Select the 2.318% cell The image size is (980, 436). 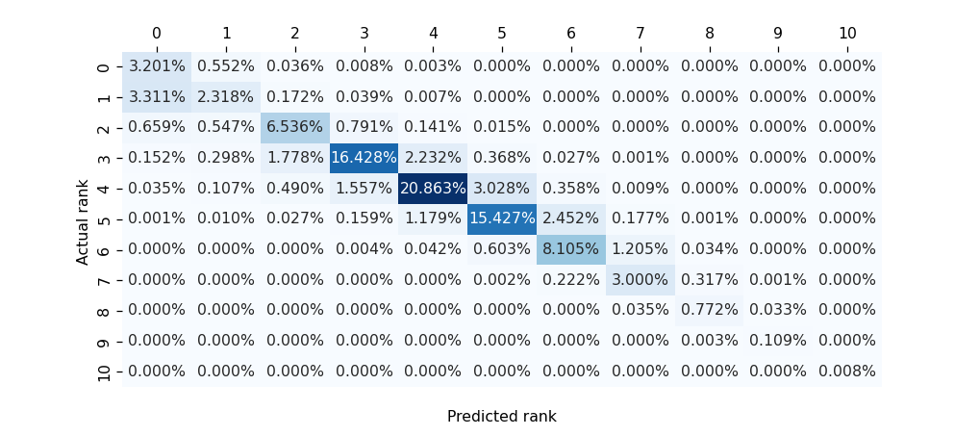click(226, 97)
